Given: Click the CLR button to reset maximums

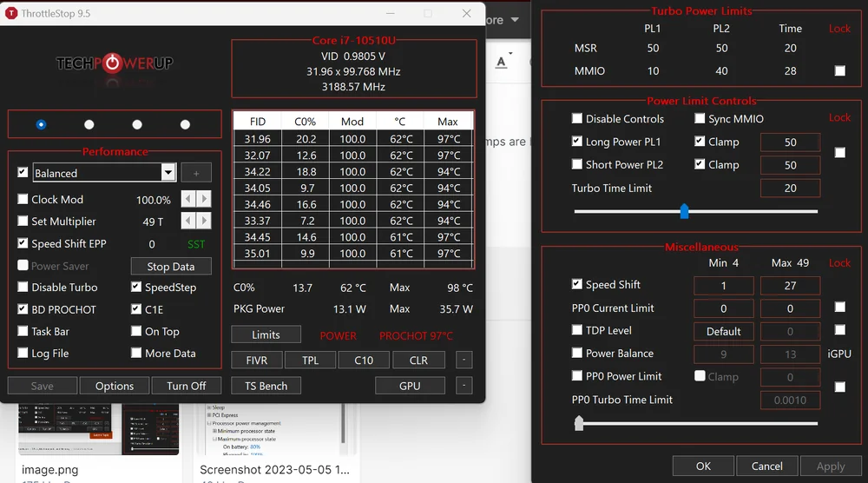Looking at the screenshot, I should pos(418,360).
